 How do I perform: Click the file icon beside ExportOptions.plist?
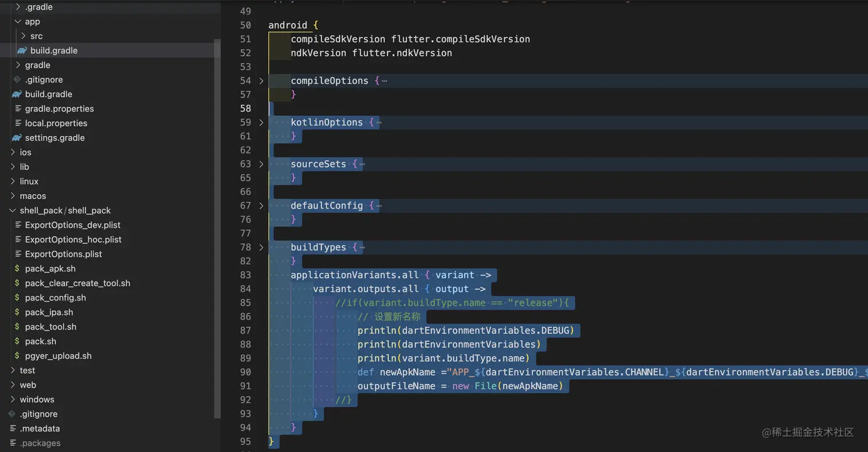[17, 254]
